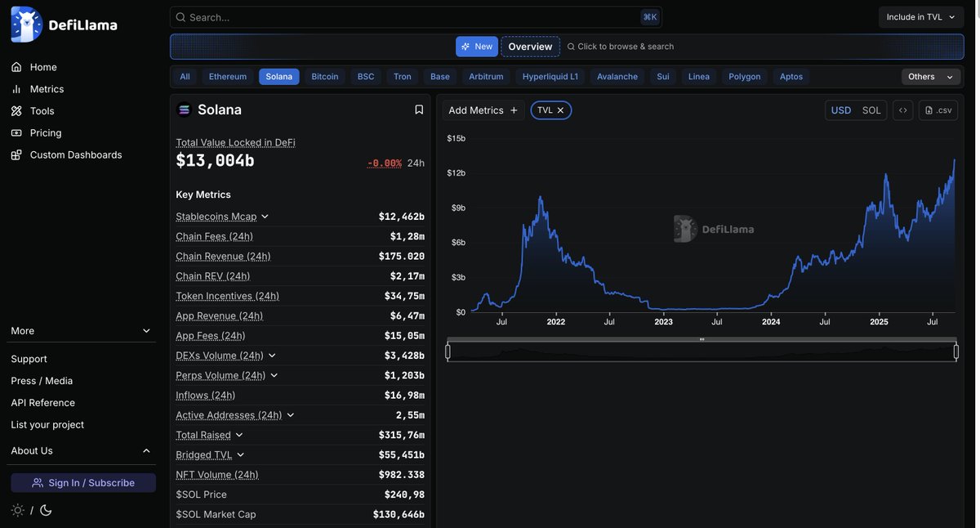This screenshot has height=528, width=980.
Task: Open the embed code icon
Action: pos(902,110)
